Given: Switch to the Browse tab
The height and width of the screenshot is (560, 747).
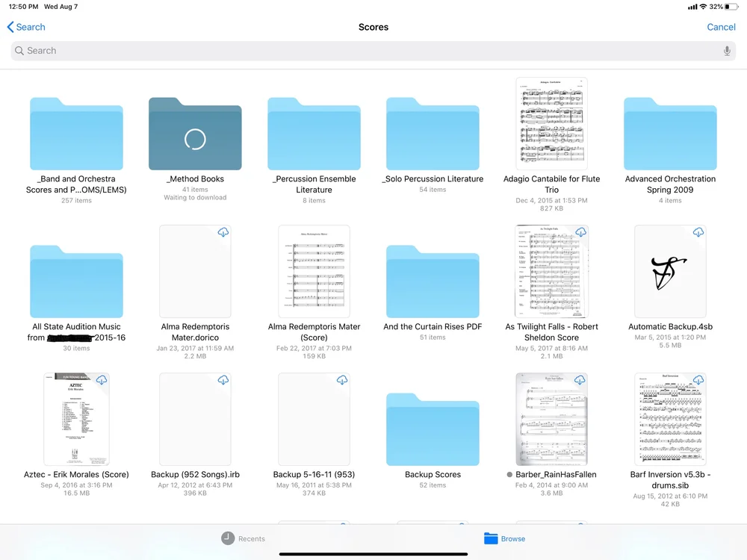Looking at the screenshot, I should click(x=503, y=538).
